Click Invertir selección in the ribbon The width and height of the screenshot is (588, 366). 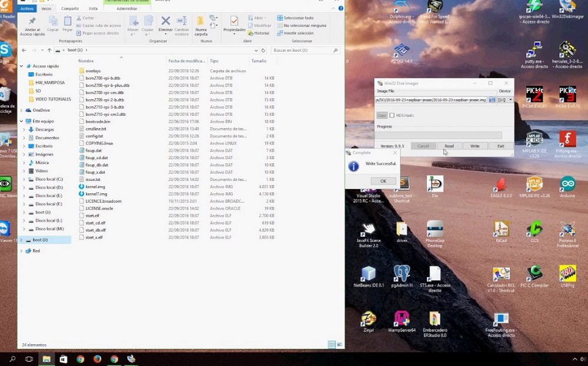295,33
